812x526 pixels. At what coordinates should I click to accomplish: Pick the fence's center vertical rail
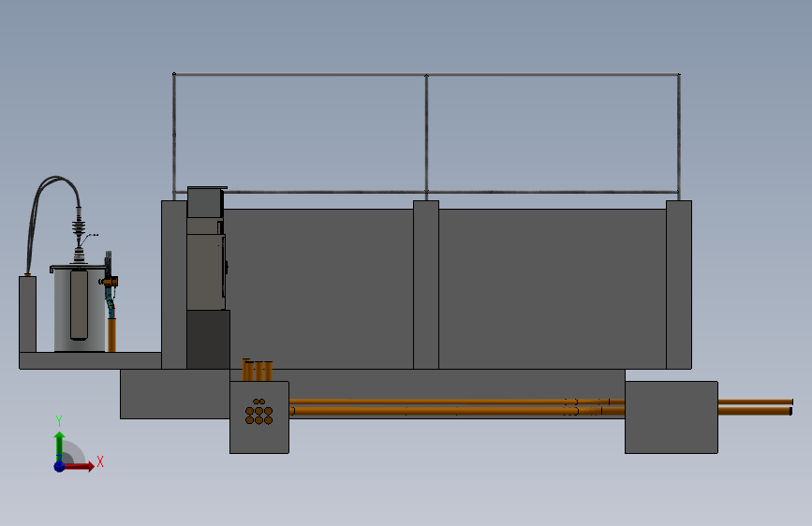point(427,138)
